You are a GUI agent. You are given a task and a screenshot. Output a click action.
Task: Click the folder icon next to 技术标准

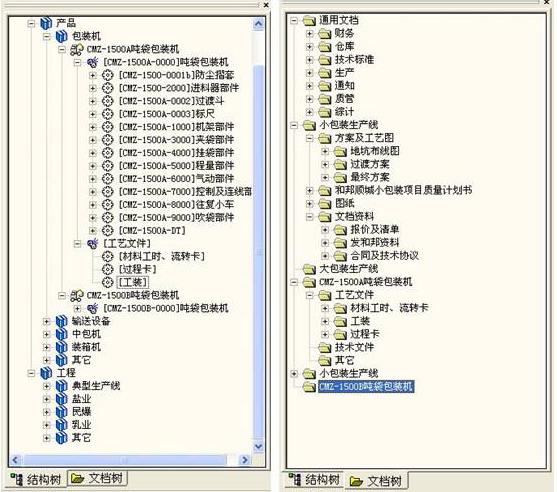325,60
